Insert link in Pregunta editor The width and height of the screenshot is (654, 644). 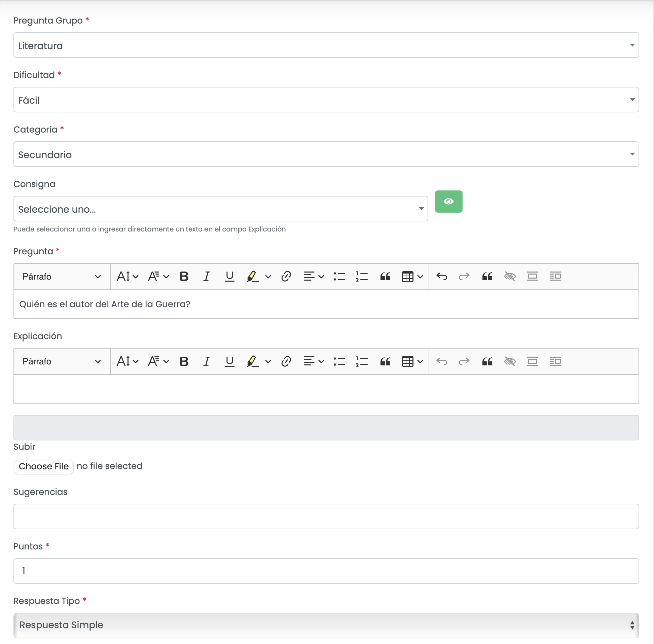coord(286,277)
